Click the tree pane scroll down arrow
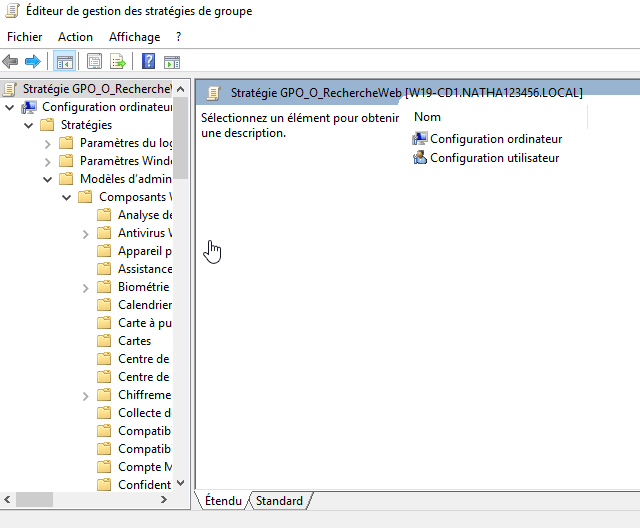 coord(180,483)
